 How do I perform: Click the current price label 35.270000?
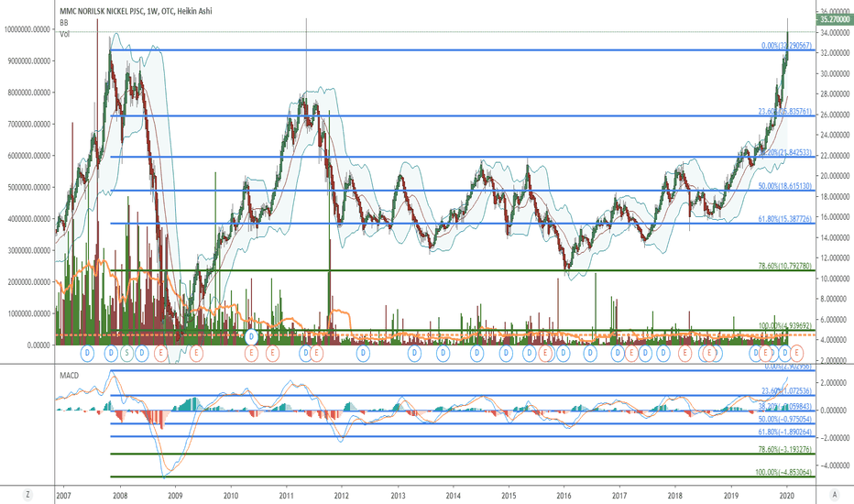[x=835, y=19]
